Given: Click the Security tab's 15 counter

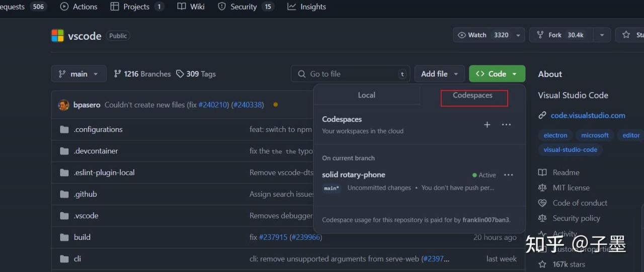Looking at the screenshot, I should [268, 7].
